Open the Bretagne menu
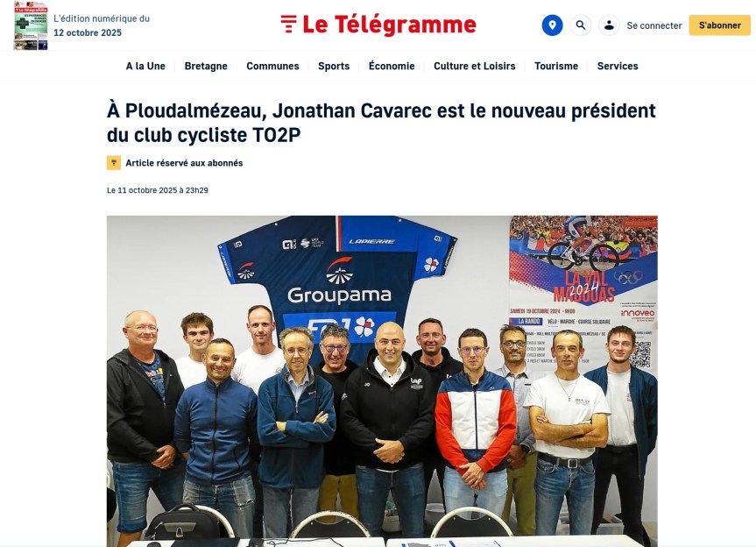This screenshot has height=547, width=756. click(x=206, y=66)
